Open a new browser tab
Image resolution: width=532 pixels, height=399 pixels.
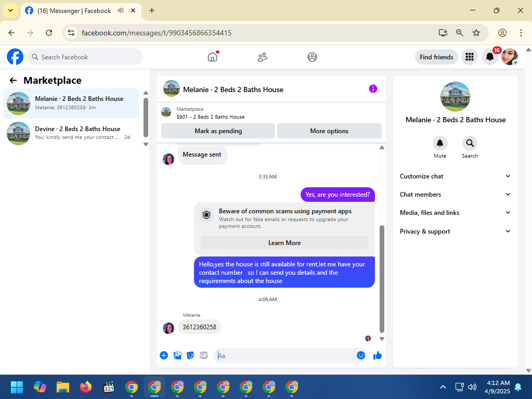point(152,10)
